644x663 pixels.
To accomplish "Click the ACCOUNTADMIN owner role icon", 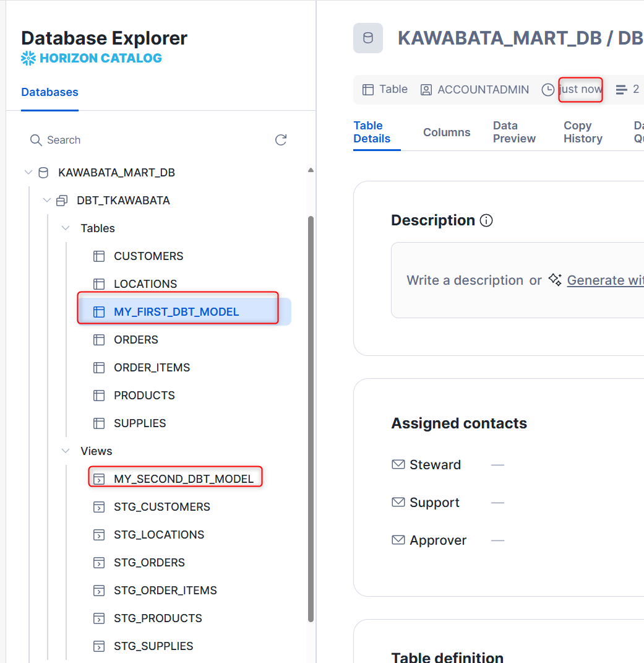I will pyautogui.click(x=426, y=90).
